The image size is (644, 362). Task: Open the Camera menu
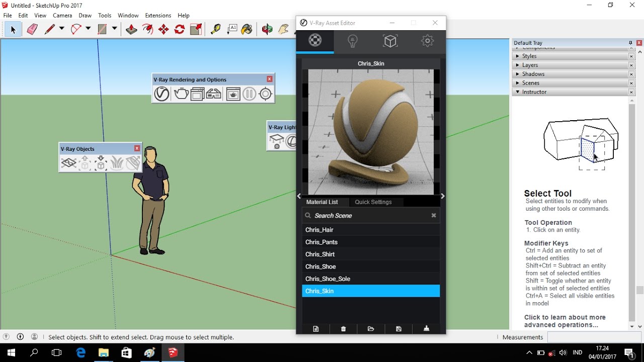coord(62,16)
